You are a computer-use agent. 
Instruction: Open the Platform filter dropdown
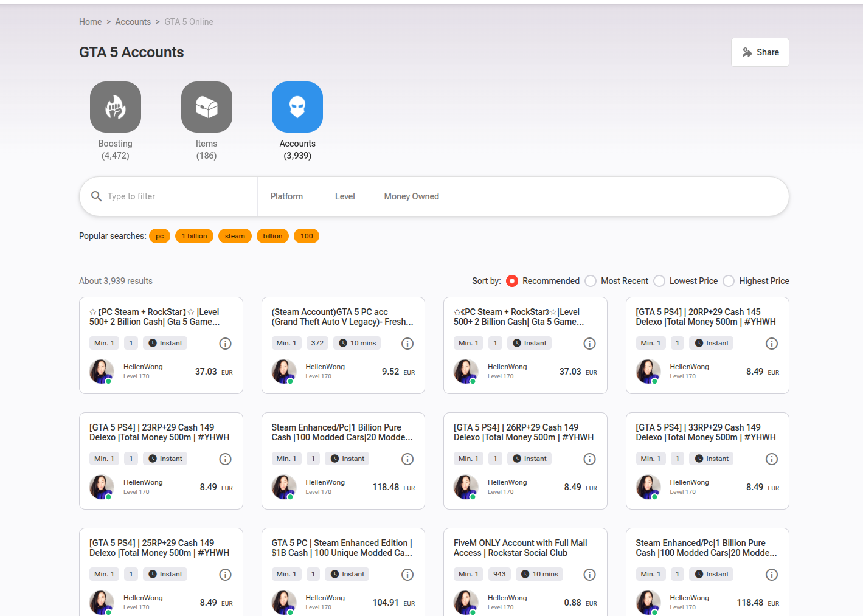[286, 196]
